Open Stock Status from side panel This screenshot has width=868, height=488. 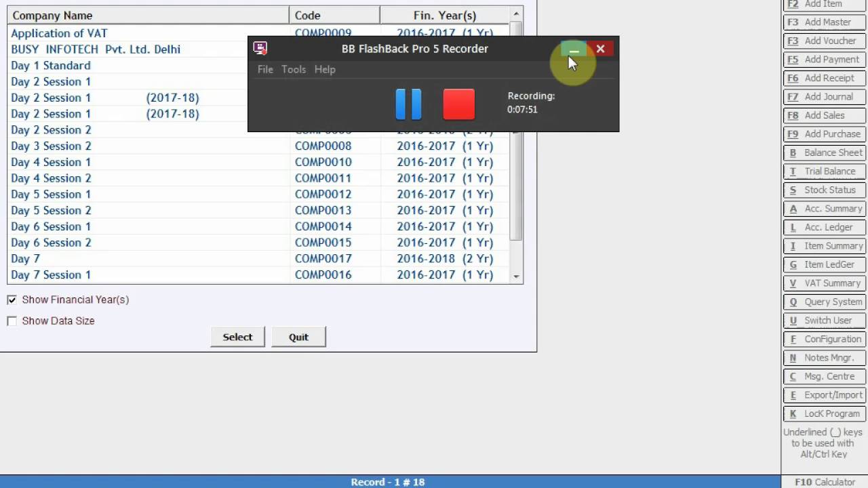(x=825, y=190)
